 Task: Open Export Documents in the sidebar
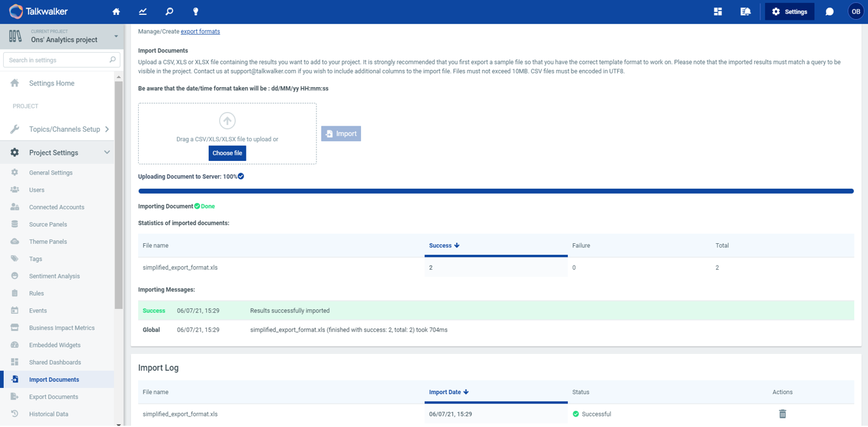point(53,397)
